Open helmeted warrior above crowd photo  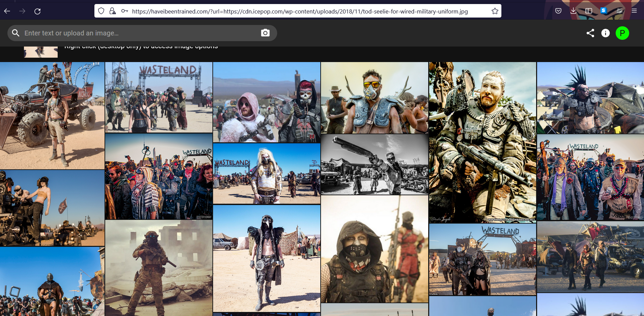pyautogui.click(x=52, y=282)
